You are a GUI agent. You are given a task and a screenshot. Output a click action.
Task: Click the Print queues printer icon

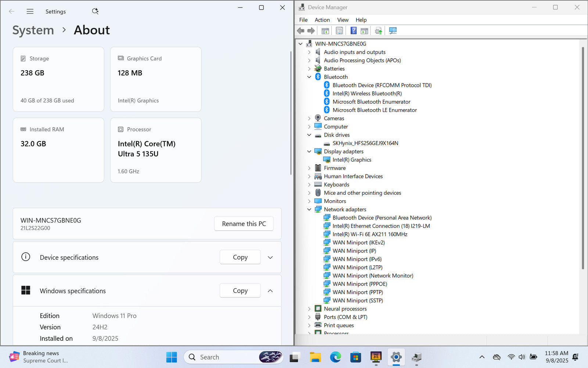click(x=318, y=325)
